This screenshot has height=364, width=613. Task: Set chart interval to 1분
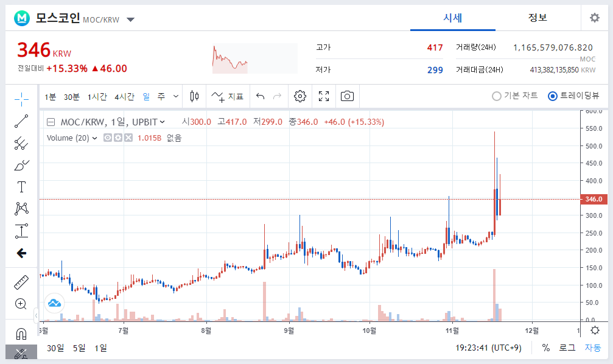[x=51, y=97]
